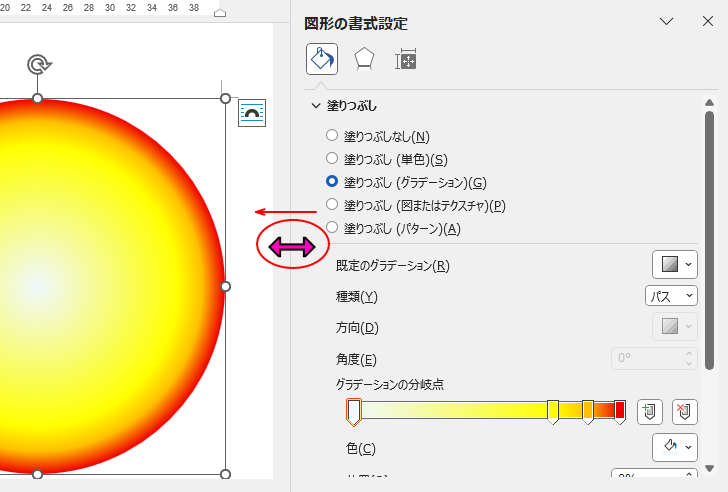The height and width of the screenshot is (492, 728).
Task: Click the グラデーションの分岐点 label
Action: 390,384
